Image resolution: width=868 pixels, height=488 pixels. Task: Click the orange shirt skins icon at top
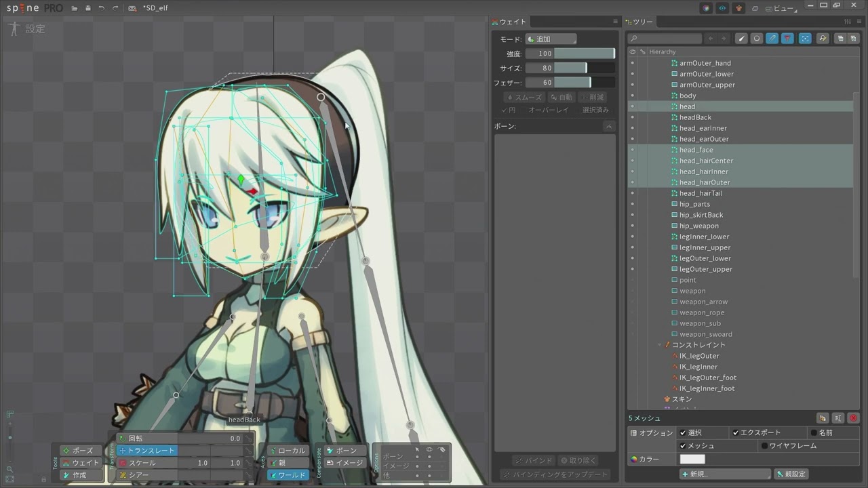[x=738, y=8]
